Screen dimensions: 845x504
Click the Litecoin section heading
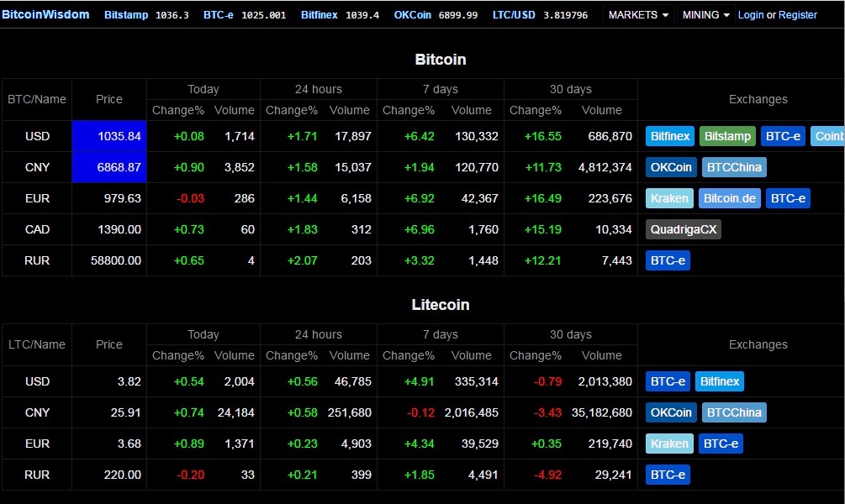tap(441, 305)
